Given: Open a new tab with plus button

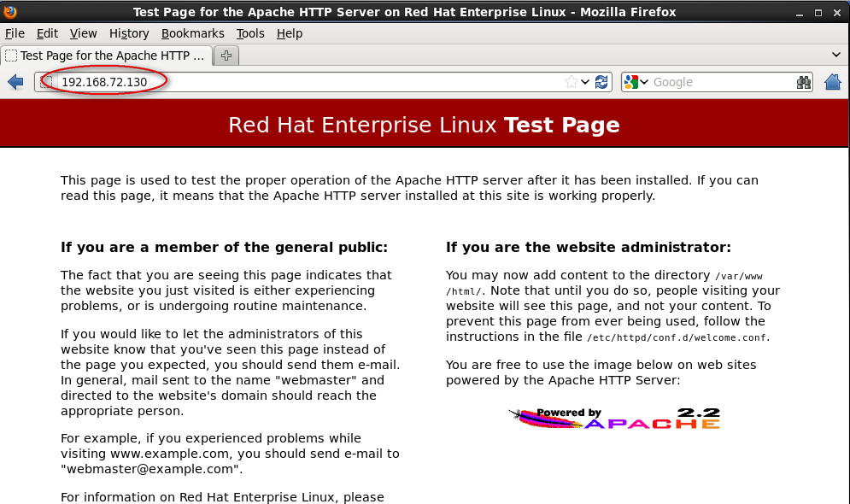Looking at the screenshot, I should point(226,56).
